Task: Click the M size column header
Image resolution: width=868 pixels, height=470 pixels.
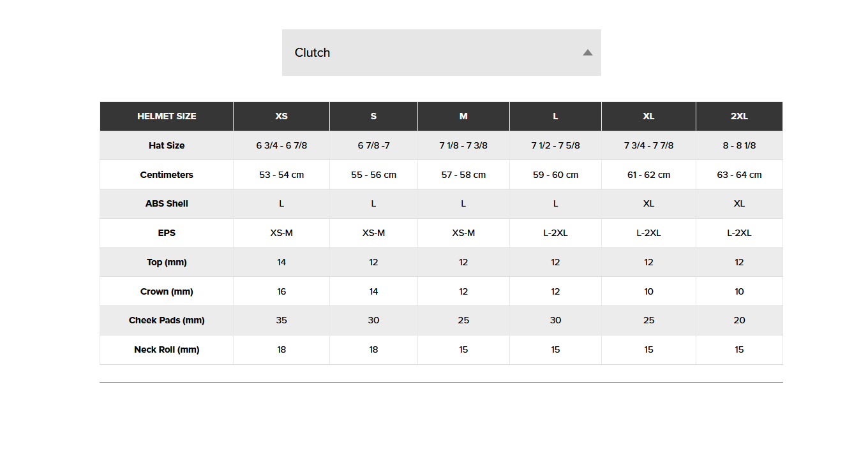Action: [463, 116]
